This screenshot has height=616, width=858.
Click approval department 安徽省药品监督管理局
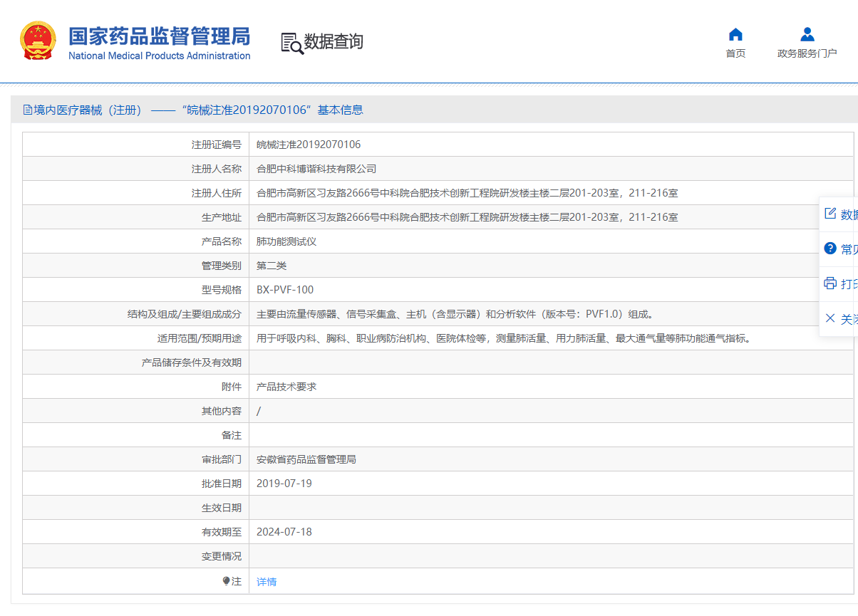click(306, 459)
